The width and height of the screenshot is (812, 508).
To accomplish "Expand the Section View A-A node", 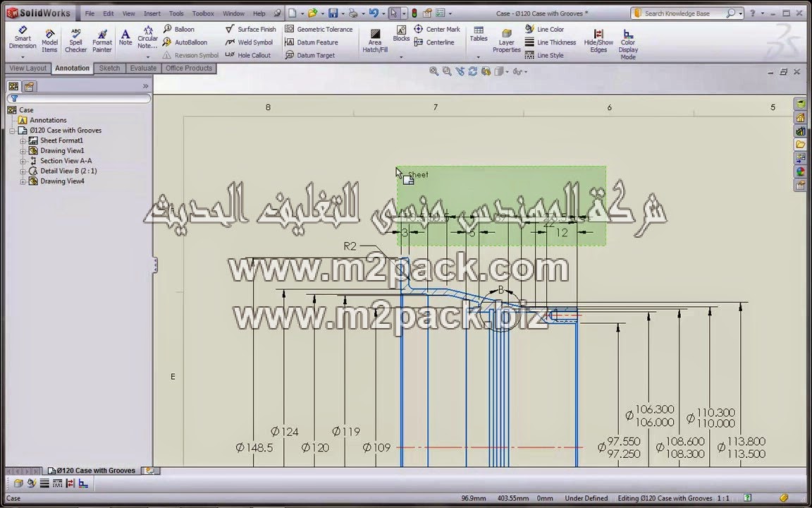I will click(x=23, y=161).
